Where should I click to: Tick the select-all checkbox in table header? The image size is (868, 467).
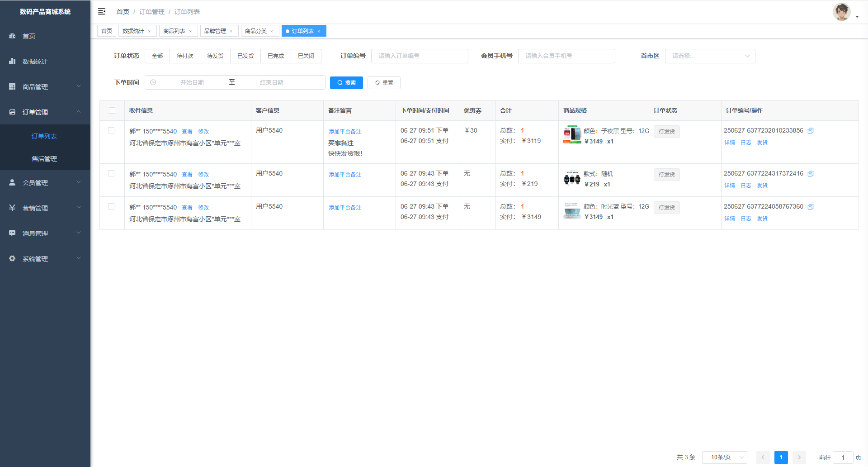(x=112, y=110)
